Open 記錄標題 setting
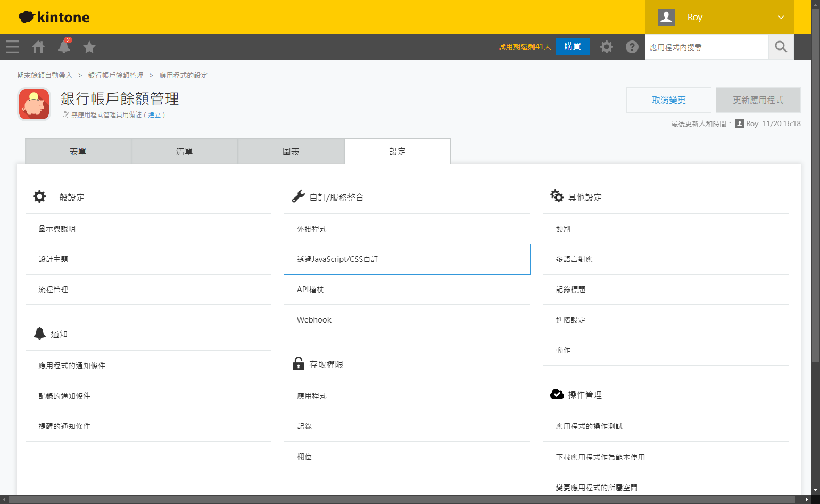Image resolution: width=820 pixels, height=504 pixels. pos(666,290)
